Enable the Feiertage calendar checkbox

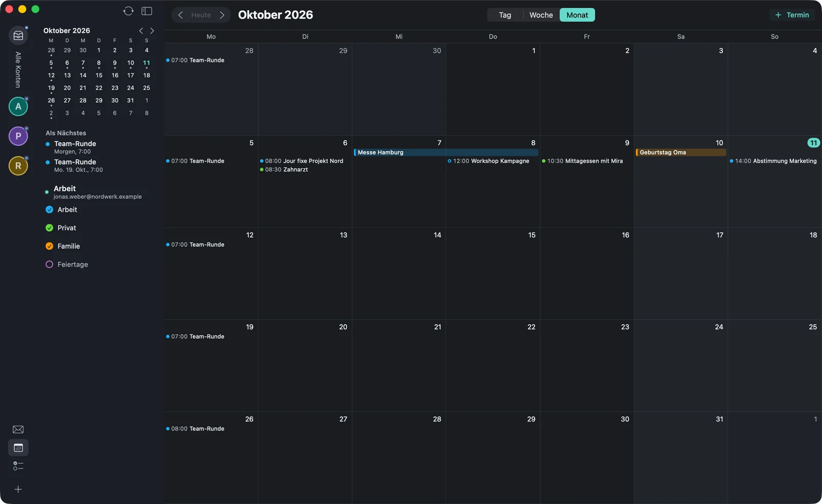coord(49,265)
